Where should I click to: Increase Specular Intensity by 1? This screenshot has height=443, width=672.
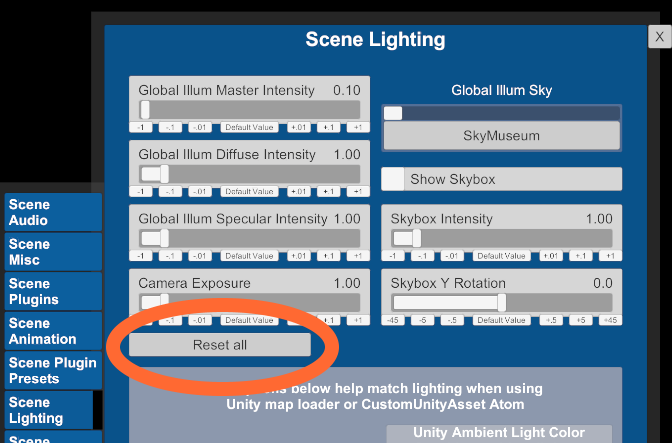(358, 256)
